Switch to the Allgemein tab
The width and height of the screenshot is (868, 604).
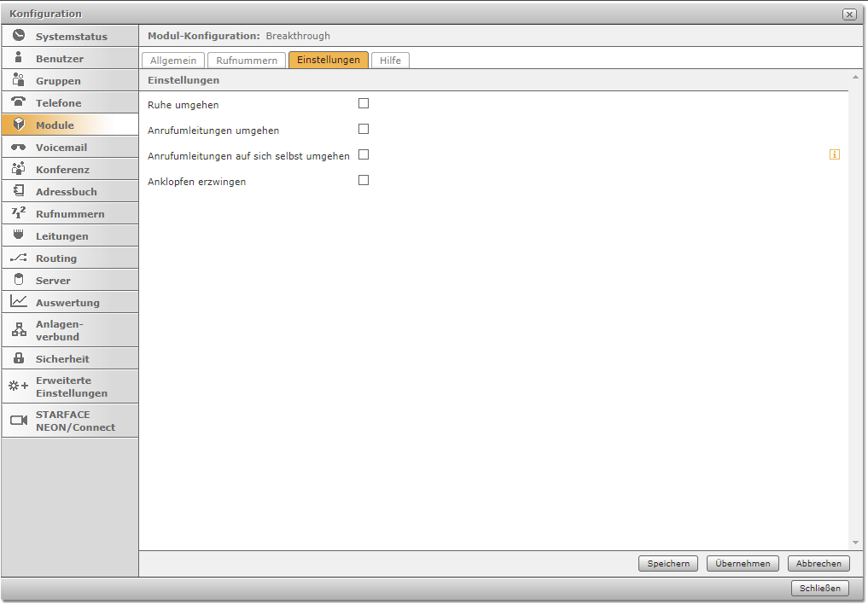173,61
